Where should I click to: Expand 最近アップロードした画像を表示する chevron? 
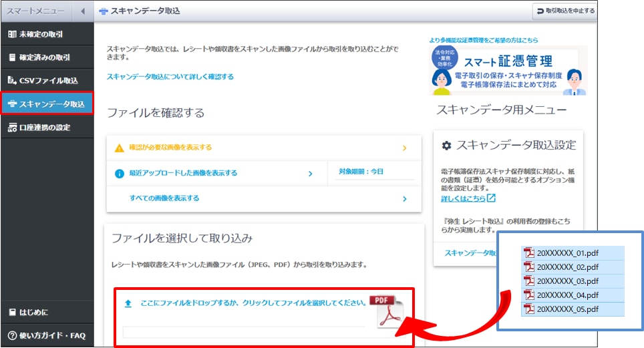pos(311,174)
